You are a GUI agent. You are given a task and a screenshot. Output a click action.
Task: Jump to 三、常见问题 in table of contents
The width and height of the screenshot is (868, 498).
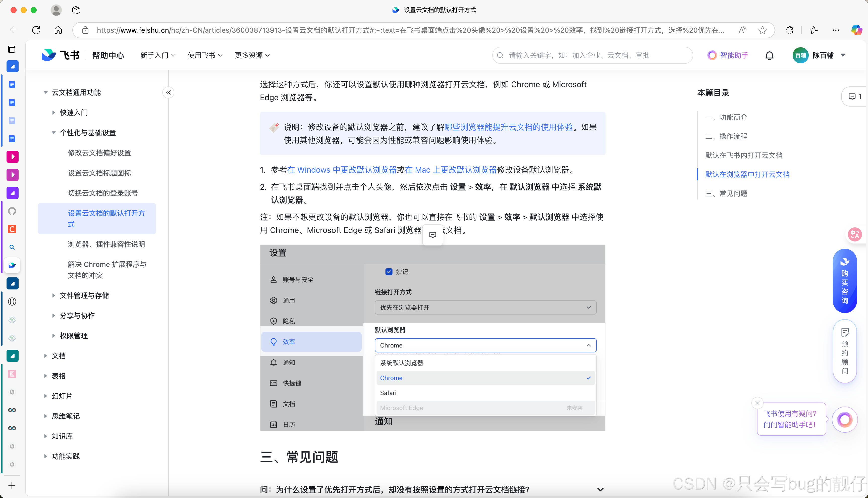(x=726, y=193)
